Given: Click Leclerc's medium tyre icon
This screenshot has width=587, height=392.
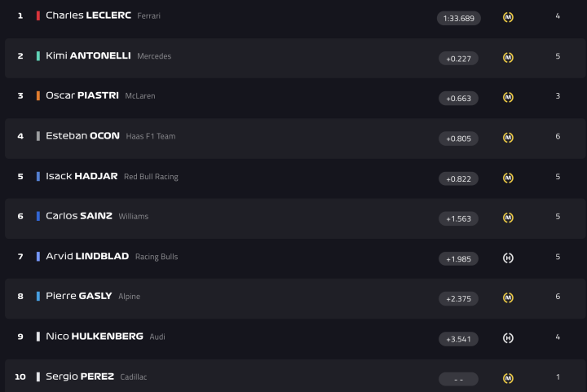Looking at the screenshot, I should pos(508,17).
